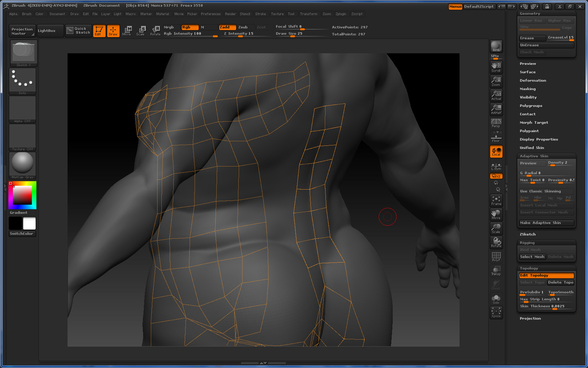Launch Projection Master
Screen dimensions: 588x368
tap(22, 31)
